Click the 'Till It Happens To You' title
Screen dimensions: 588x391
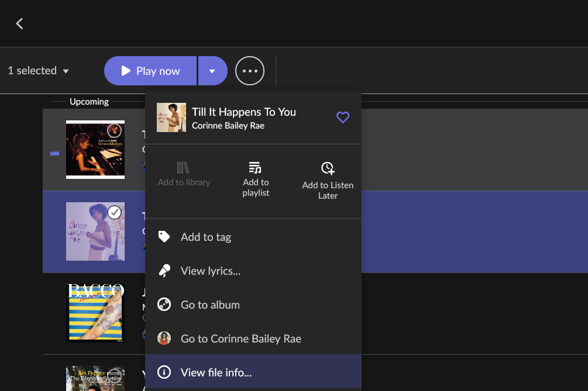click(243, 112)
